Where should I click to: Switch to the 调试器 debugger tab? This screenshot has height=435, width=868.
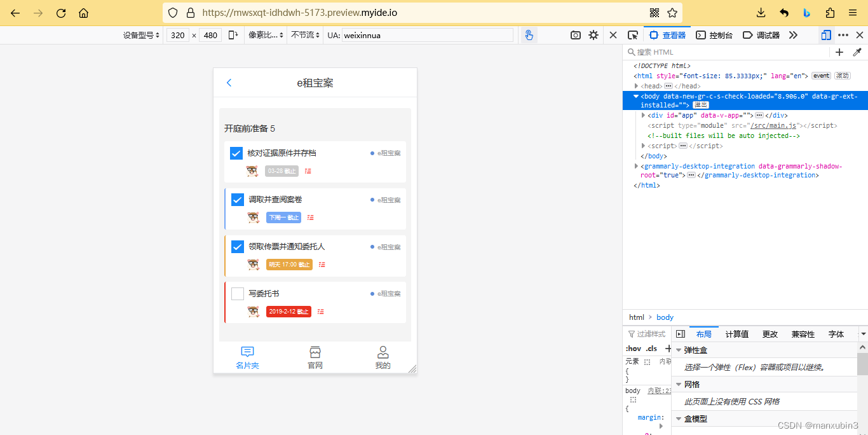tap(761, 35)
